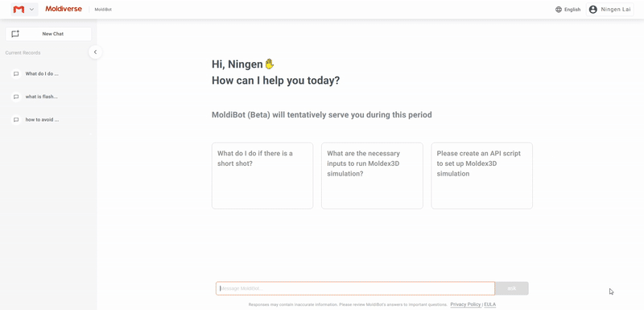Choose the necessary inputs suggestion card
This screenshot has height=310, width=644.
click(x=372, y=176)
